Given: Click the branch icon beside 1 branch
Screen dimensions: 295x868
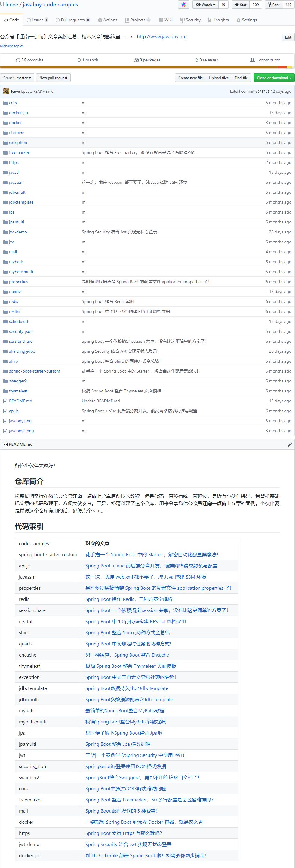Looking at the screenshot, I should (80, 60).
